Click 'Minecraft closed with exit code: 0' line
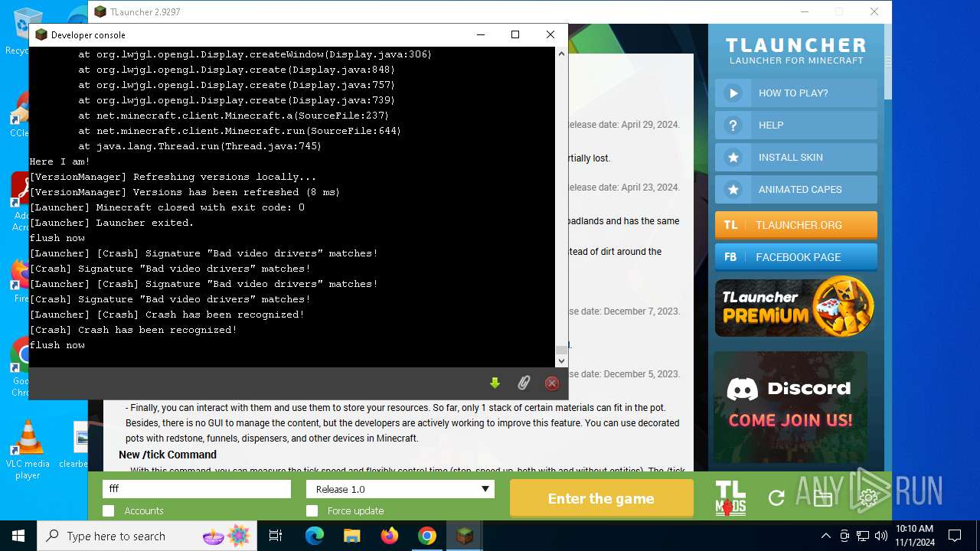This screenshot has width=980, height=551. tap(167, 207)
